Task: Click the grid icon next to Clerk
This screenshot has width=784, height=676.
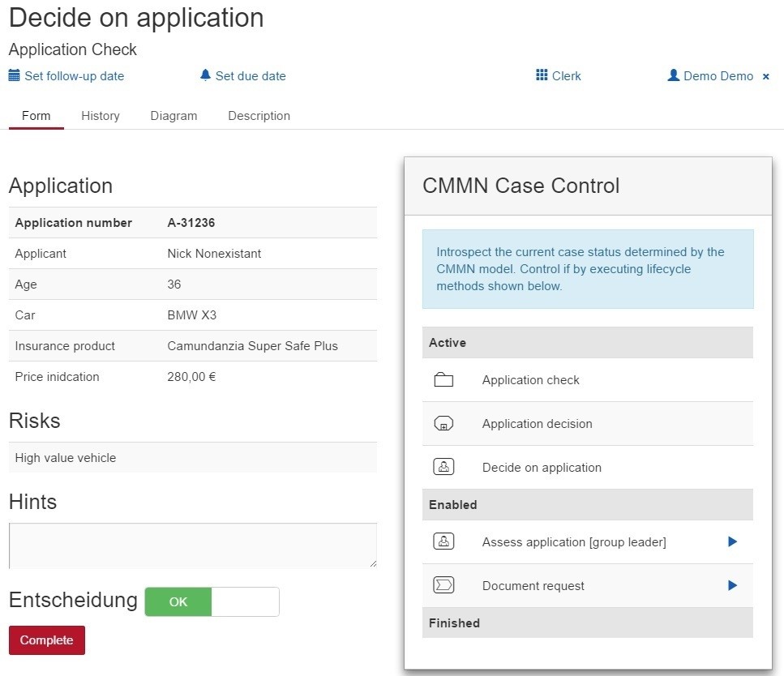Action: point(542,75)
